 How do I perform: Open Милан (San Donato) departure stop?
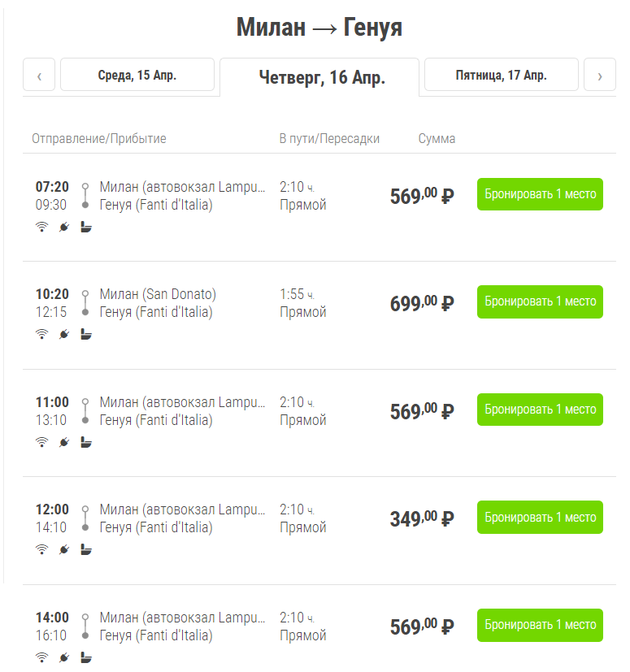pyautogui.click(x=158, y=294)
